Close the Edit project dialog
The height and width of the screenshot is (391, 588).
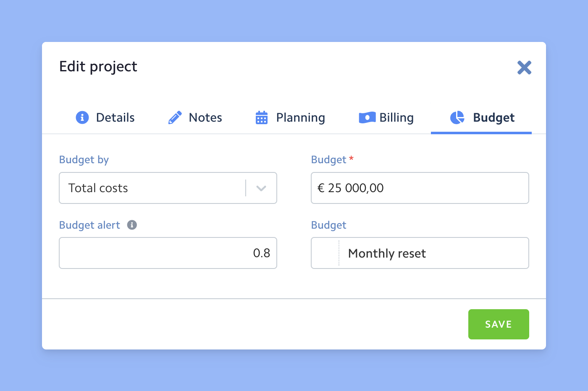point(524,68)
